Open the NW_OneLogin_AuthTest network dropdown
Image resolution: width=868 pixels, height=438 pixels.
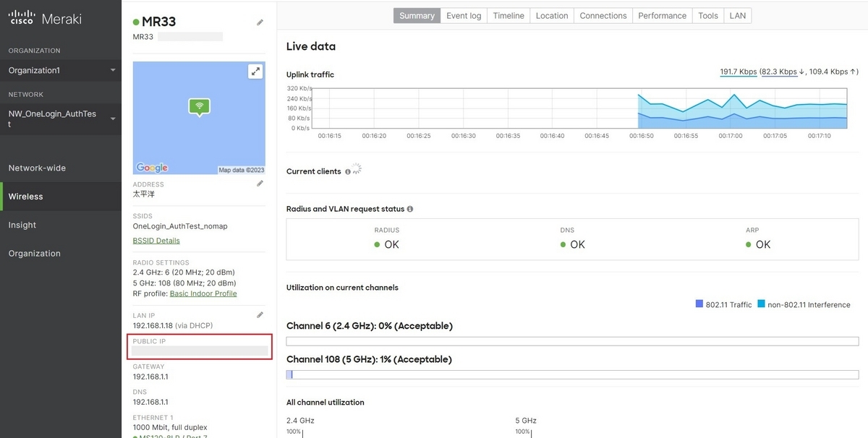(x=61, y=119)
